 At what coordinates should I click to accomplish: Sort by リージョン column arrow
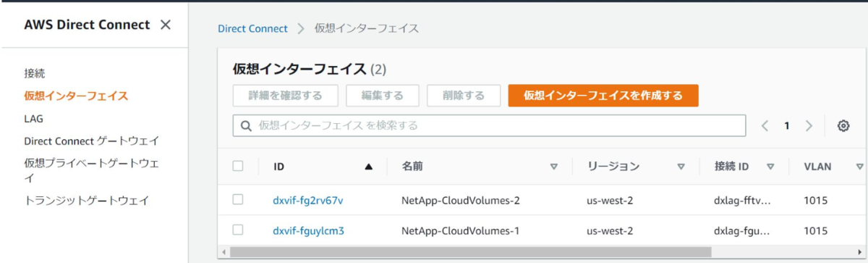681,167
